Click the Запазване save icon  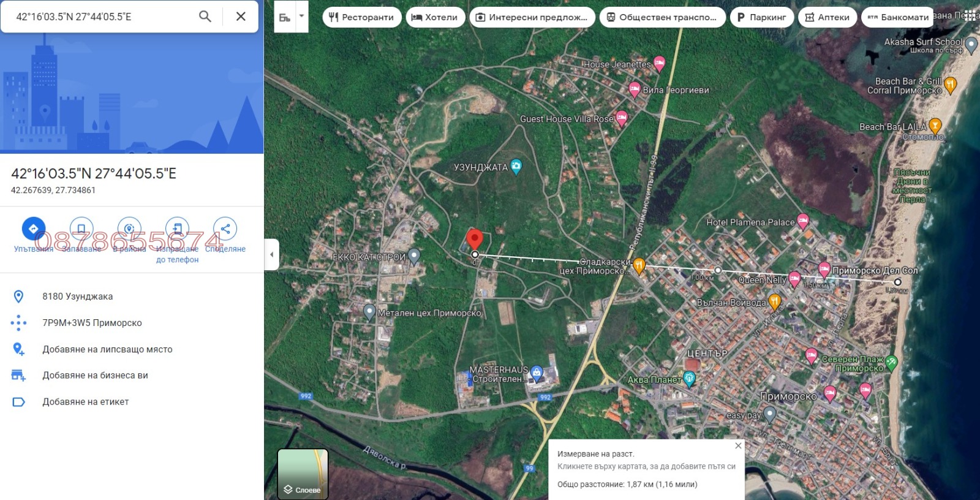coord(81,229)
